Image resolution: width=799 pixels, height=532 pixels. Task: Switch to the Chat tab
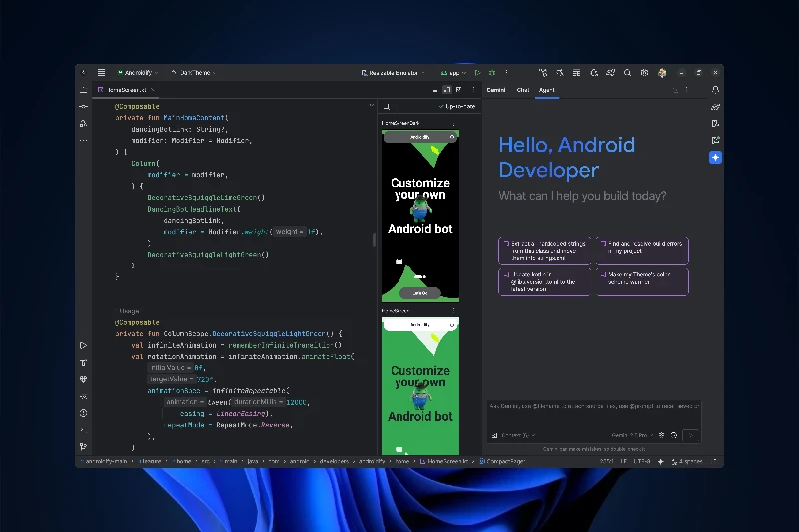pos(523,90)
